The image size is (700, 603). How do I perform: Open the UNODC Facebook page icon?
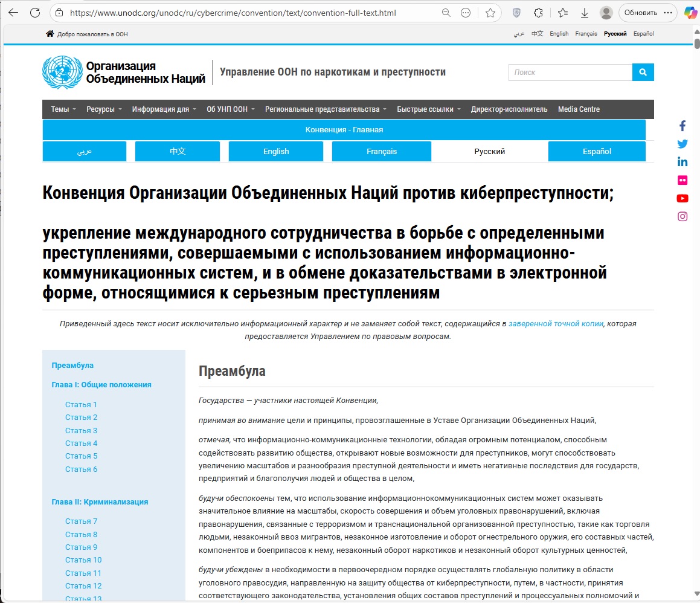[682, 126]
